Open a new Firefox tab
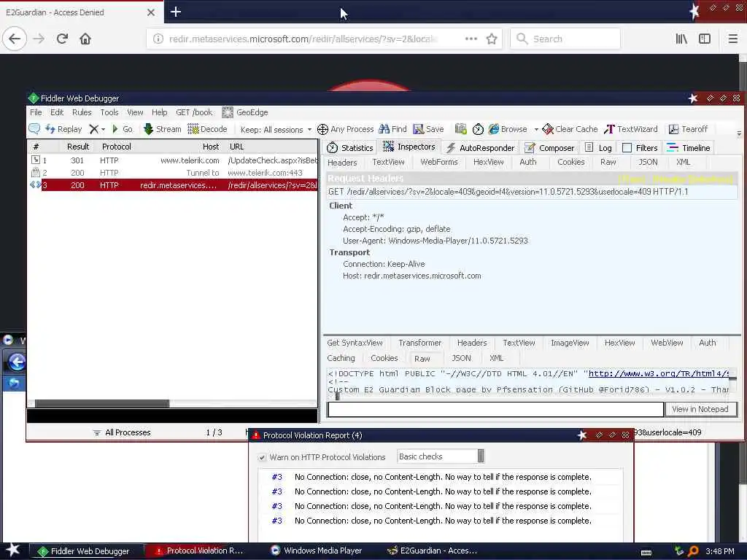 [x=175, y=12]
